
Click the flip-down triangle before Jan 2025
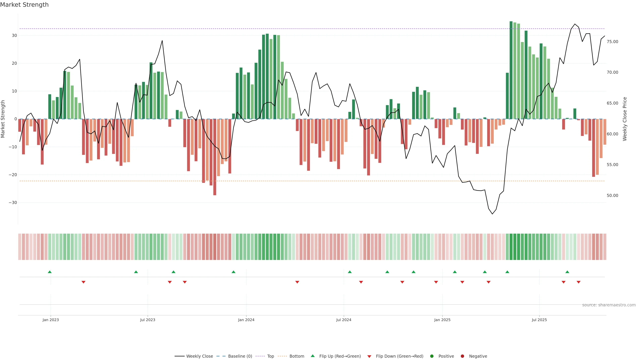pyautogui.click(x=436, y=282)
